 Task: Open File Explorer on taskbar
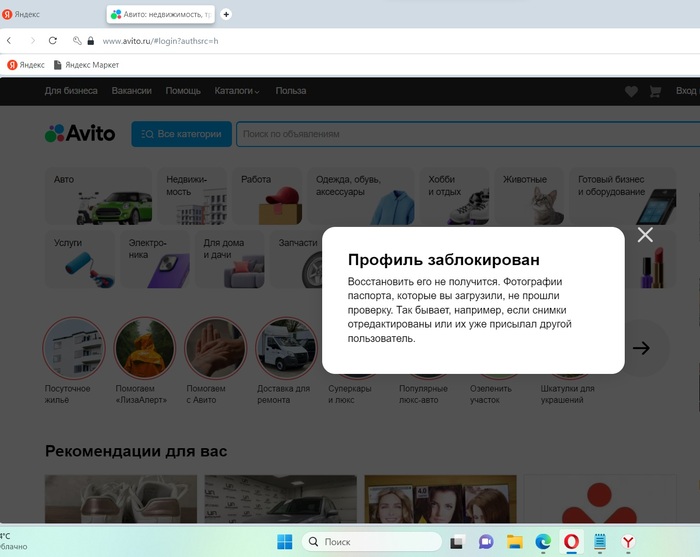pyautogui.click(x=515, y=542)
